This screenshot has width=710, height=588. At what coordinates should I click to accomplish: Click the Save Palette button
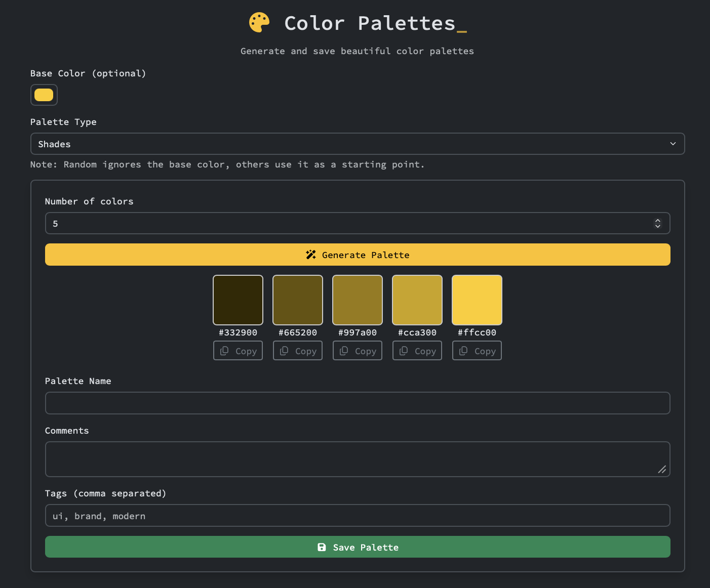tap(358, 547)
